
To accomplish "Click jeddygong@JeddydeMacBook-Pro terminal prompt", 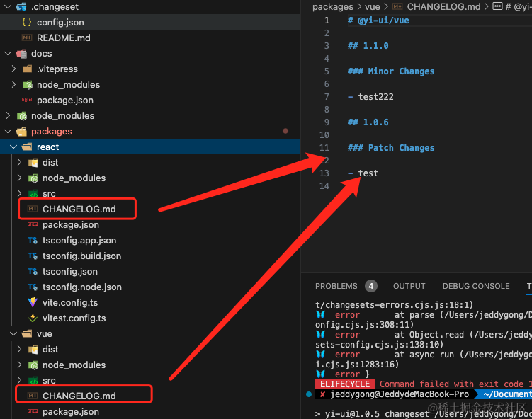I will (400, 394).
